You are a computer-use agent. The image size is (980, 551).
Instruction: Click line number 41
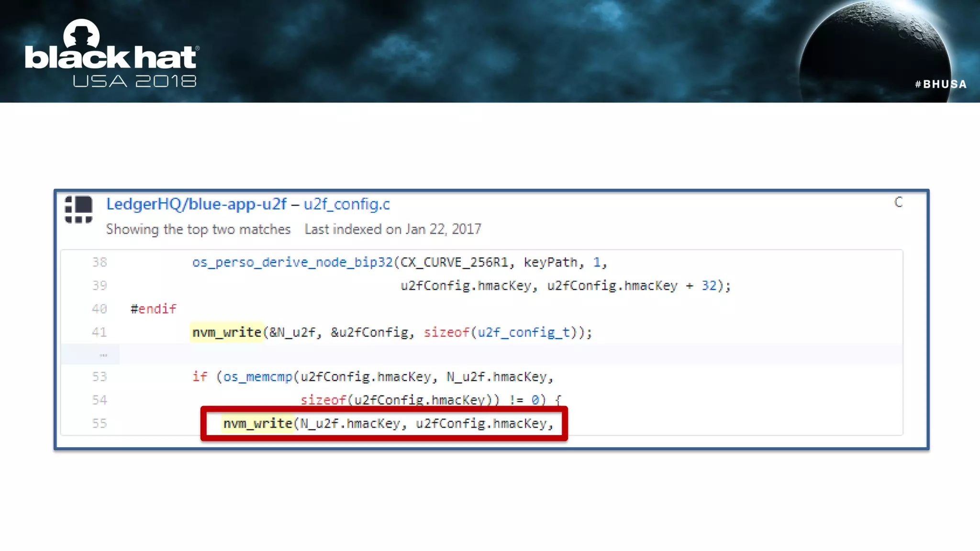click(x=100, y=332)
